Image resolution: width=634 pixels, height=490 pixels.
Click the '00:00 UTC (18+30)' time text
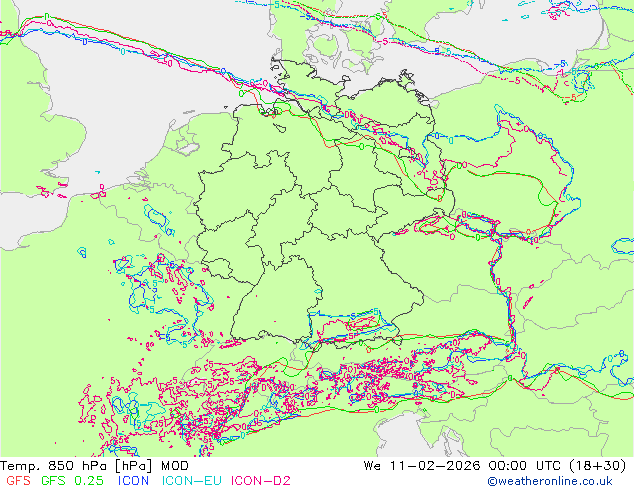(557, 466)
